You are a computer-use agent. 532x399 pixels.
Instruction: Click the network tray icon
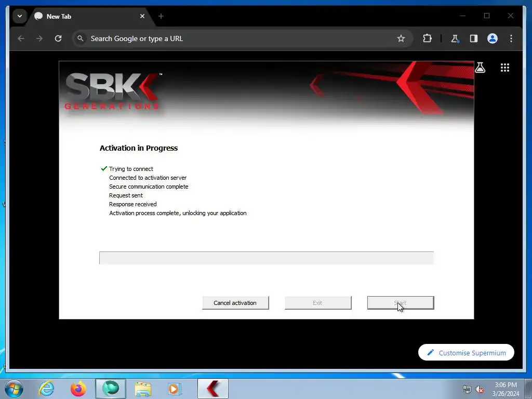pyautogui.click(x=467, y=389)
